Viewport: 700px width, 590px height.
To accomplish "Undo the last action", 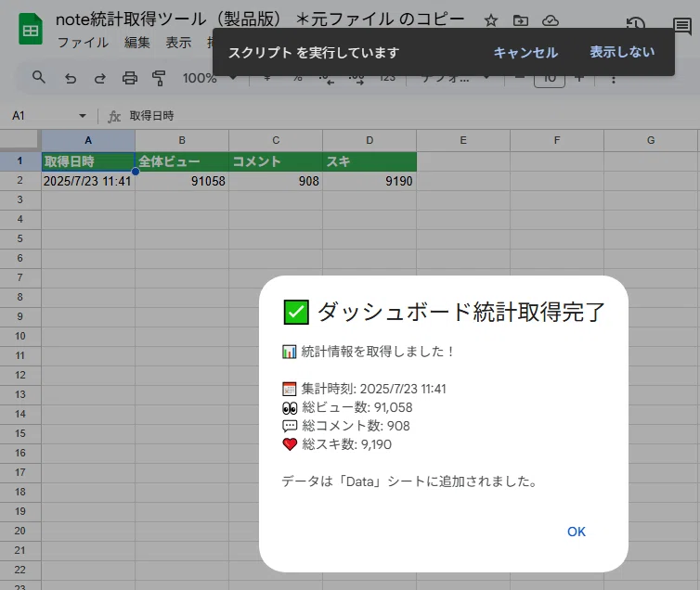I will (70, 79).
